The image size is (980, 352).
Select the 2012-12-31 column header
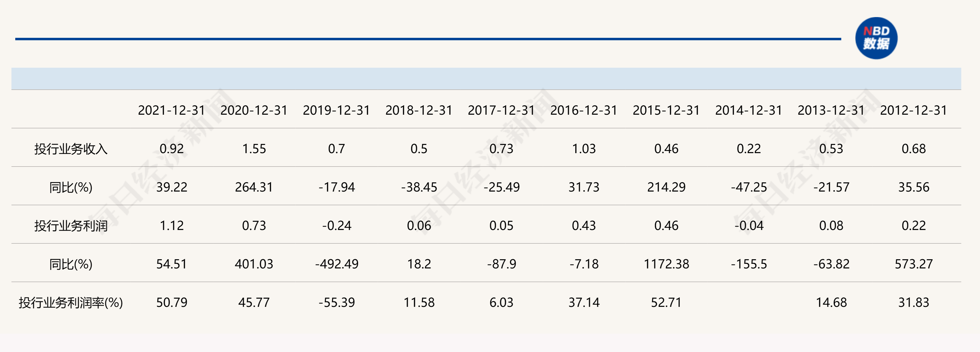tap(913, 110)
